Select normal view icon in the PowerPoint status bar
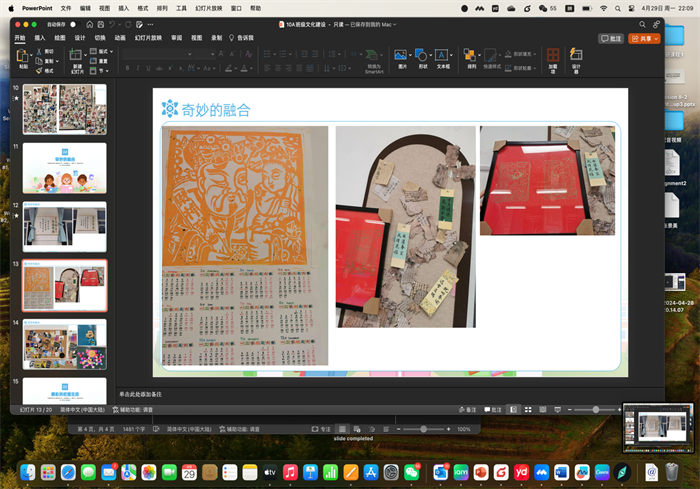This screenshot has width=700, height=489. click(x=513, y=410)
